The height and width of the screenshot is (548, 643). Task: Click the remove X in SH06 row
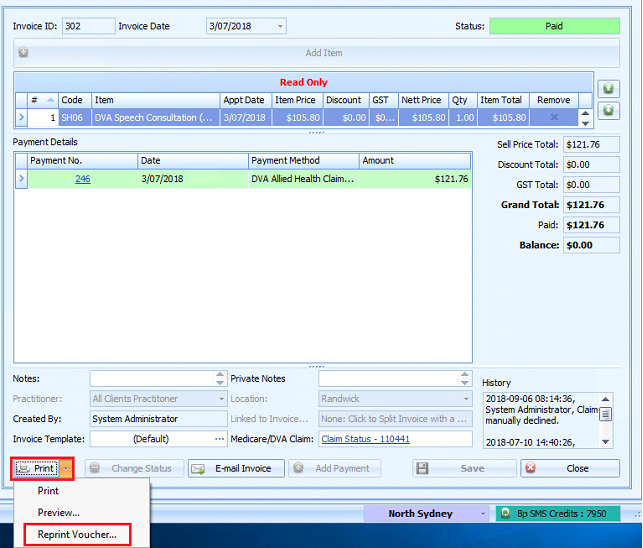(x=554, y=117)
